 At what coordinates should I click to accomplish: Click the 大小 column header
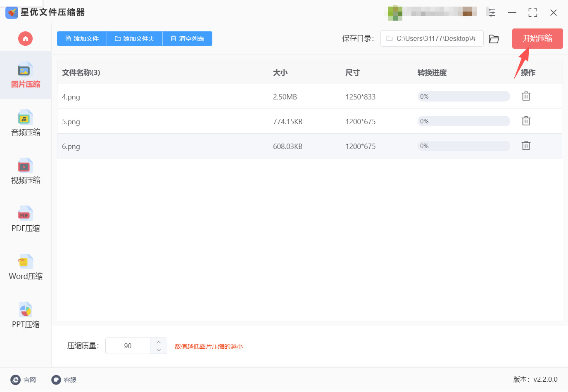pyautogui.click(x=280, y=73)
